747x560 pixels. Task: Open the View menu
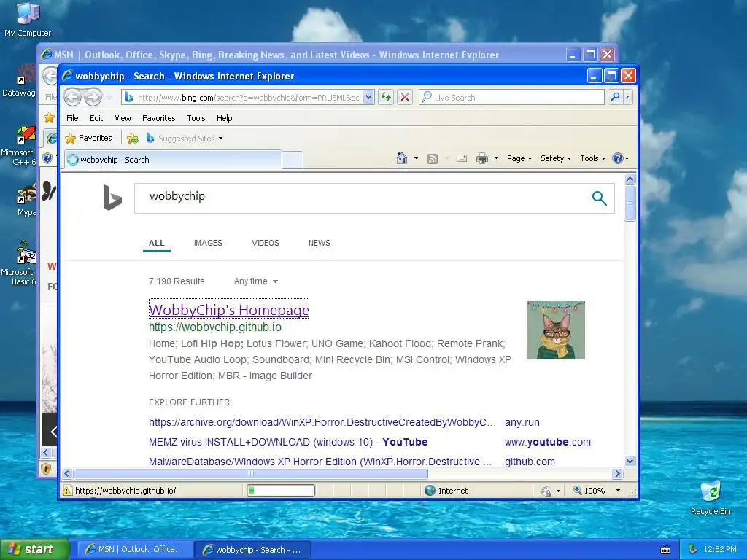(x=123, y=118)
